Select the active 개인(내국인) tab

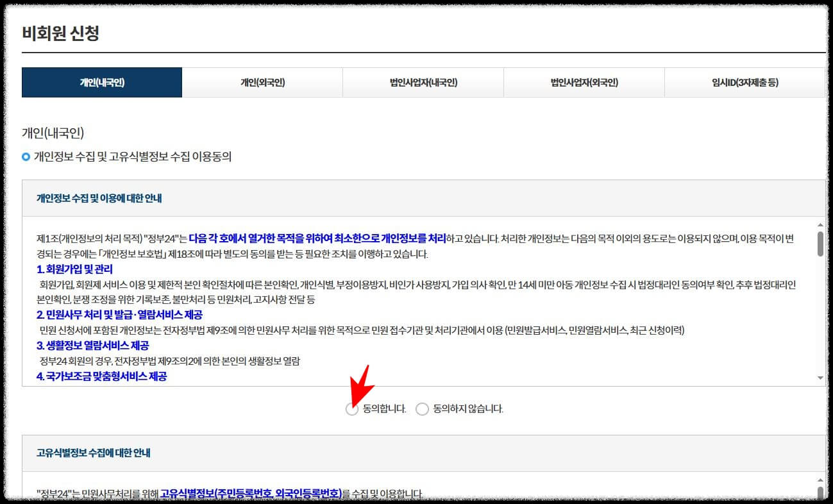(x=102, y=83)
